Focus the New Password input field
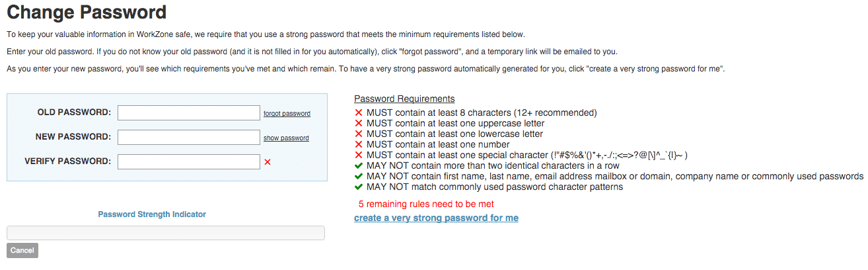The height and width of the screenshot is (270, 868). (x=189, y=137)
